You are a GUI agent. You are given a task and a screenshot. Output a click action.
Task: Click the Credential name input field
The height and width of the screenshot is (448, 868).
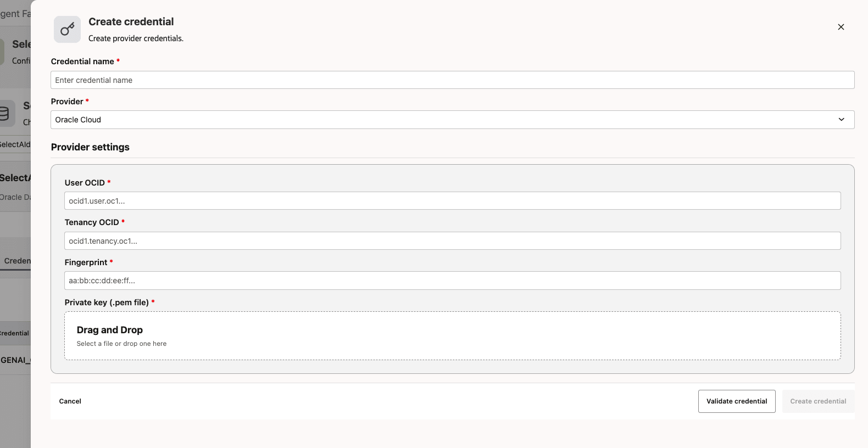point(453,80)
